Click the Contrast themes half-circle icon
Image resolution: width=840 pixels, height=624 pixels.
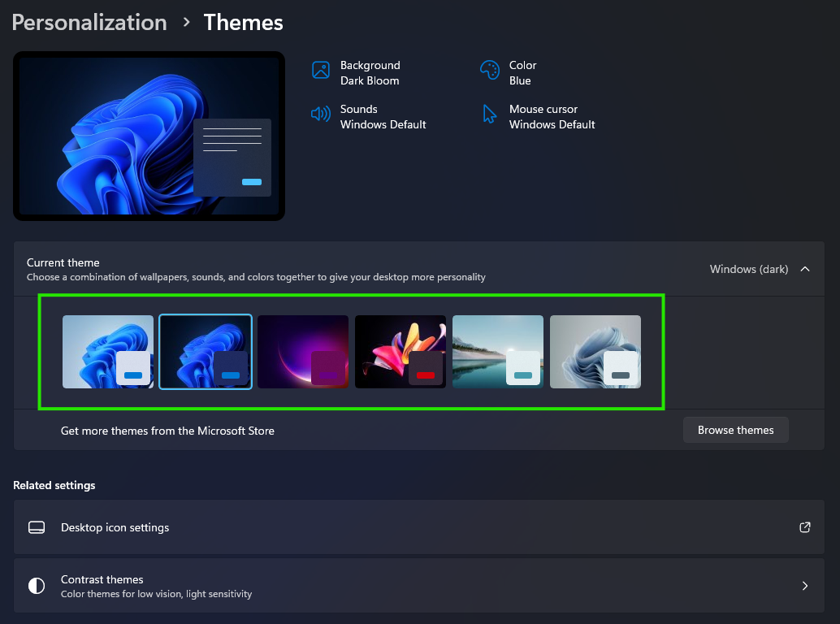(x=37, y=586)
